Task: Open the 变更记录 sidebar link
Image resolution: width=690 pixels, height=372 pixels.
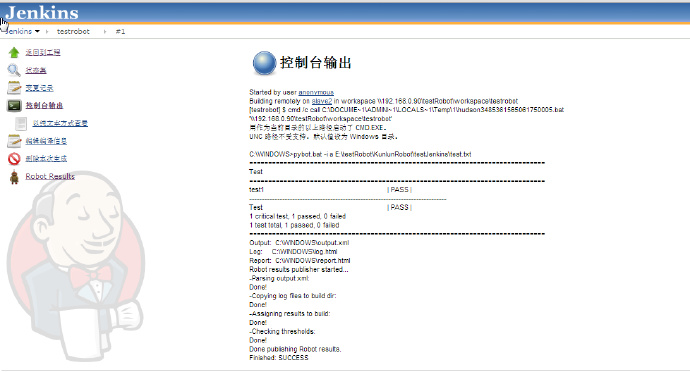Action: (x=39, y=88)
